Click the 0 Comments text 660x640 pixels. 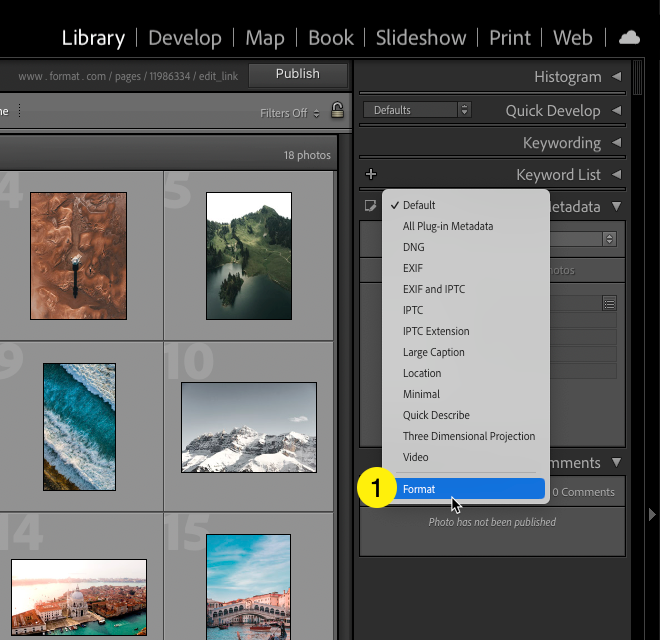pyautogui.click(x=583, y=492)
